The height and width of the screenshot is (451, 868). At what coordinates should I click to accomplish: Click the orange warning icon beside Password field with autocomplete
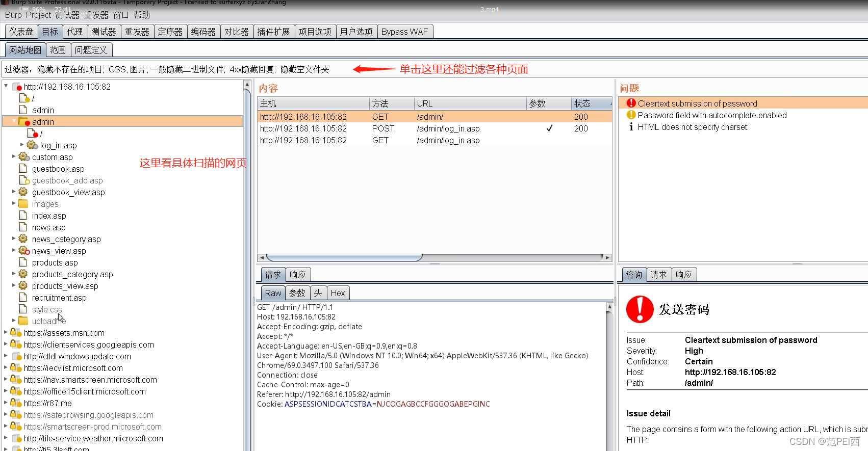point(631,115)
